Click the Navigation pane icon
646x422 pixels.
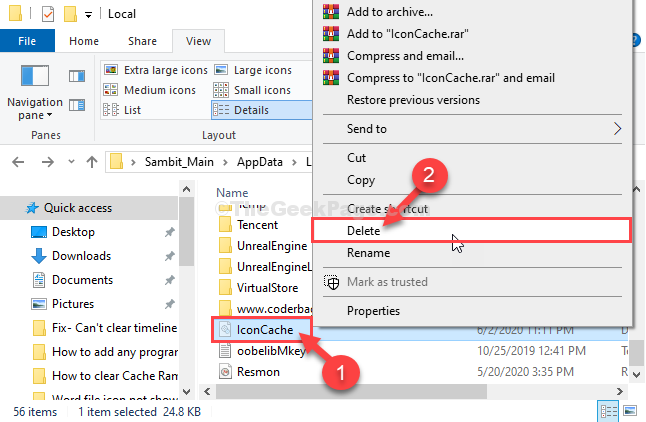point(35,76)
